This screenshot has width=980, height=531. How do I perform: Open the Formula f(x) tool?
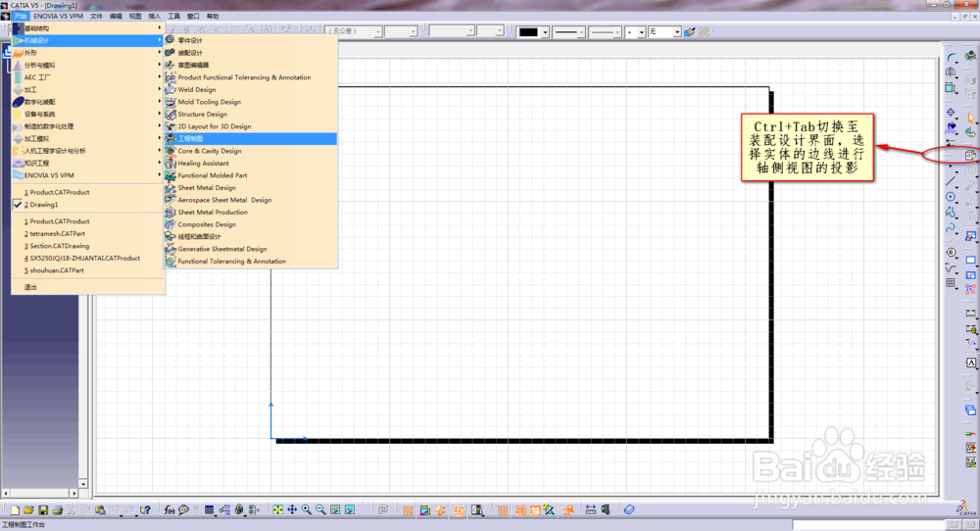(169, 510)
